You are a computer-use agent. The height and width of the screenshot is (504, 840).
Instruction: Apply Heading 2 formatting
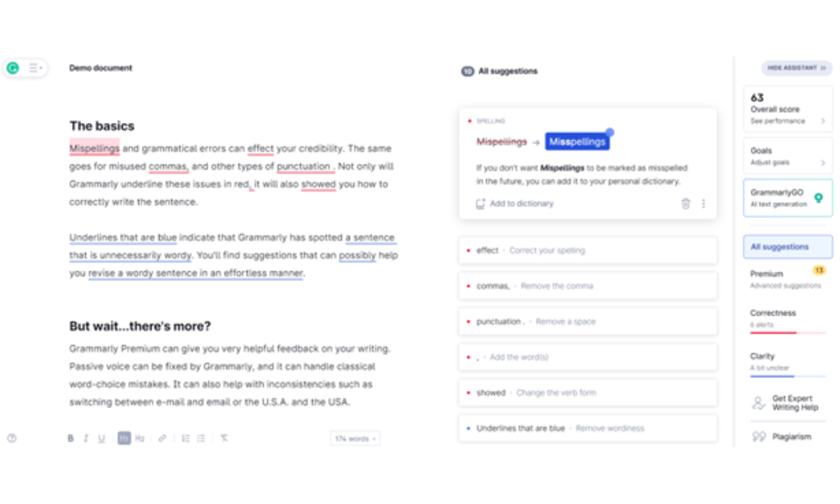point(139,438)
